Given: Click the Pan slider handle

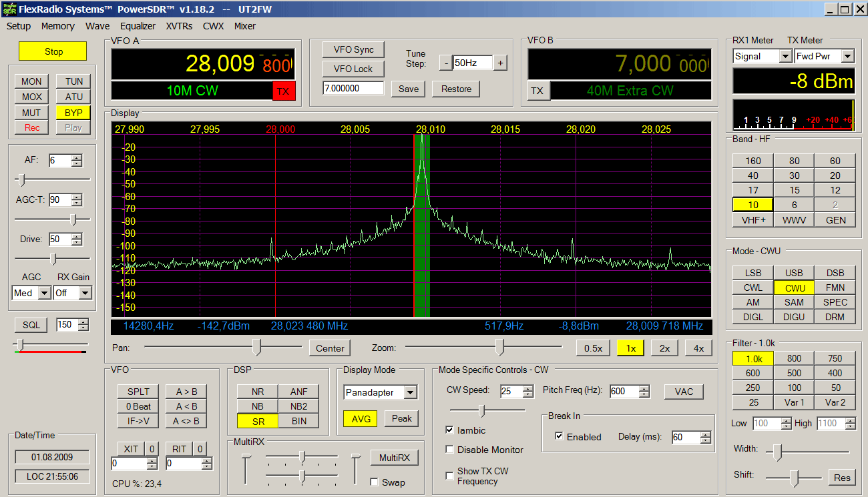Looking at the screenshot, I should [x=256, y=347].
